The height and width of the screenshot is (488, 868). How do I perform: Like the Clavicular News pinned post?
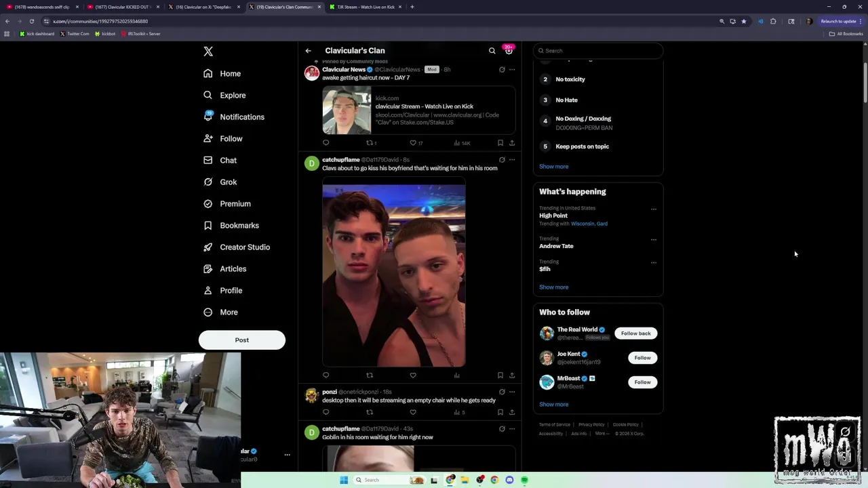point(416,143)
